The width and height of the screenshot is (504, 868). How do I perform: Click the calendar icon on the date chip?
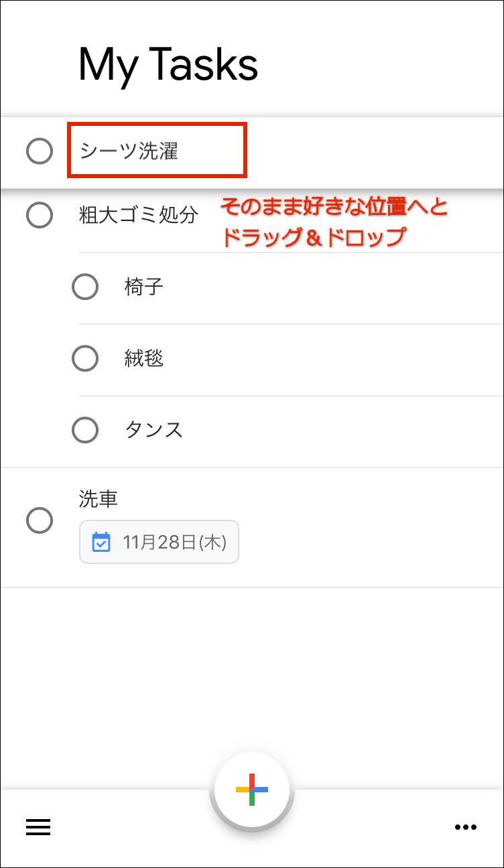[101, 542]
